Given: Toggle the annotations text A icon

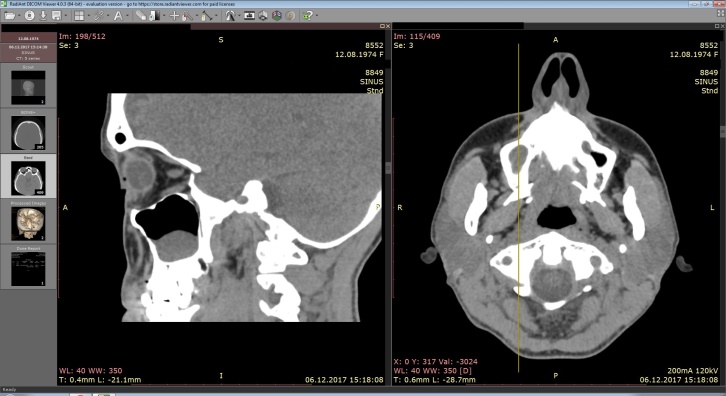Looking at the screenshot, I should coord(118,16).
